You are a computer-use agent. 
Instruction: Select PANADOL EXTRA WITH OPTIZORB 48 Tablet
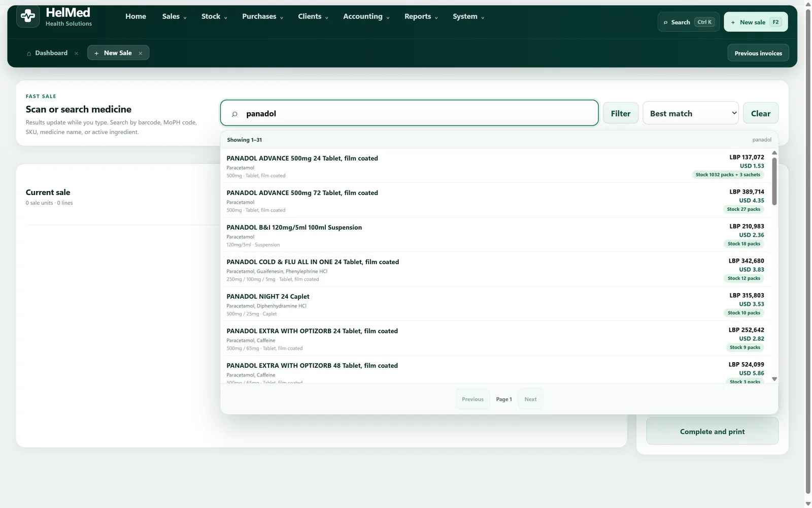495,370
